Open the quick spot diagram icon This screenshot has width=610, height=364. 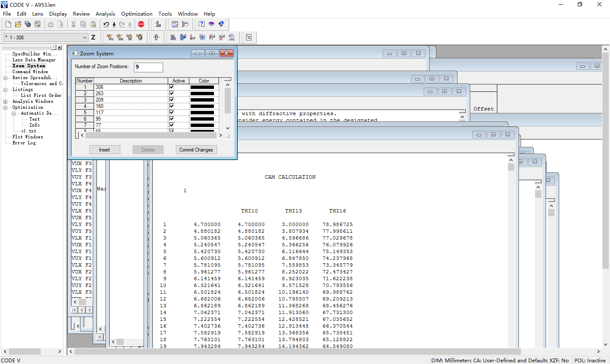click(x=202, y=37)
